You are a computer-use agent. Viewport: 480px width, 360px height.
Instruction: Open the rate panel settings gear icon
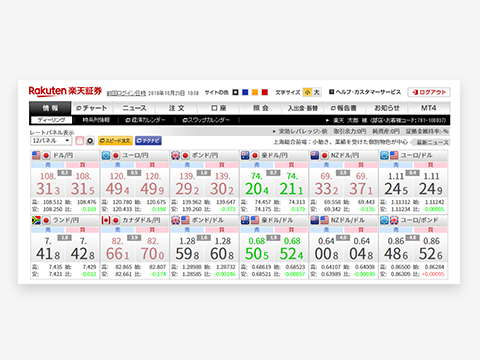click(90, 141)
